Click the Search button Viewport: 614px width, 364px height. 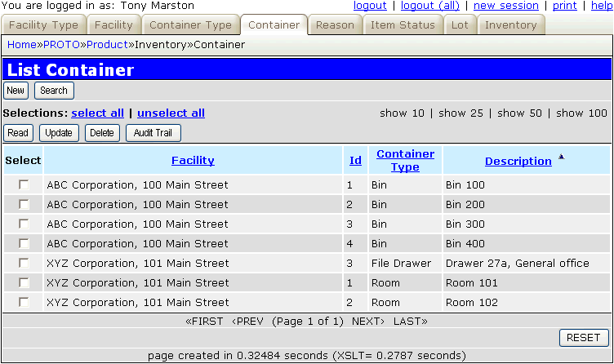(x=54, y=91)
